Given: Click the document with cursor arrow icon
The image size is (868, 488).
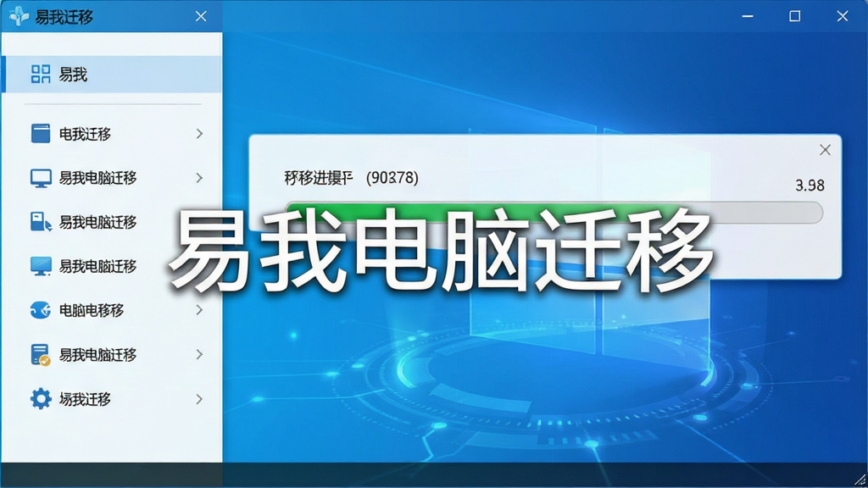Looking at the screenshot, I should tap(41, 222).
